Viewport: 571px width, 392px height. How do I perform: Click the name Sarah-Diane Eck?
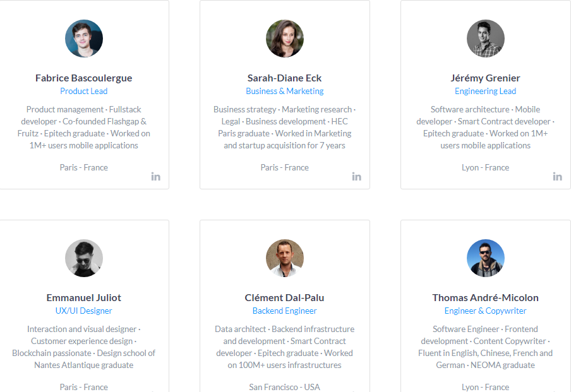tap(285, 78)
